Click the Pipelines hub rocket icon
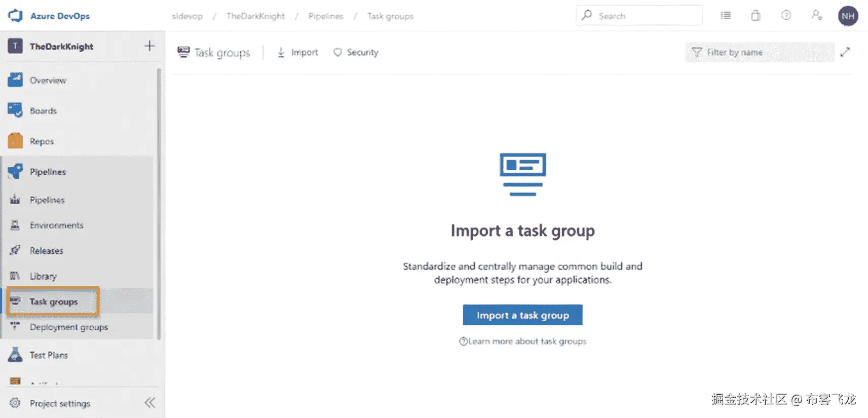 (15, 171)
